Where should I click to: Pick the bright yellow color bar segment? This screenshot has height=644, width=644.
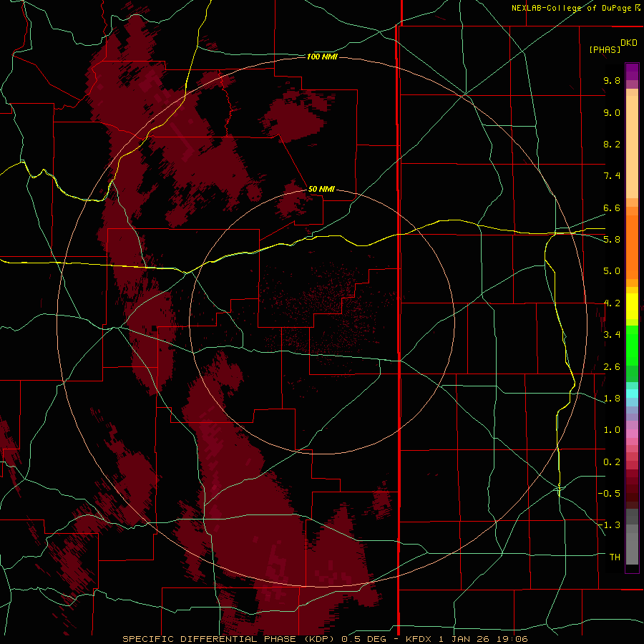632,306
